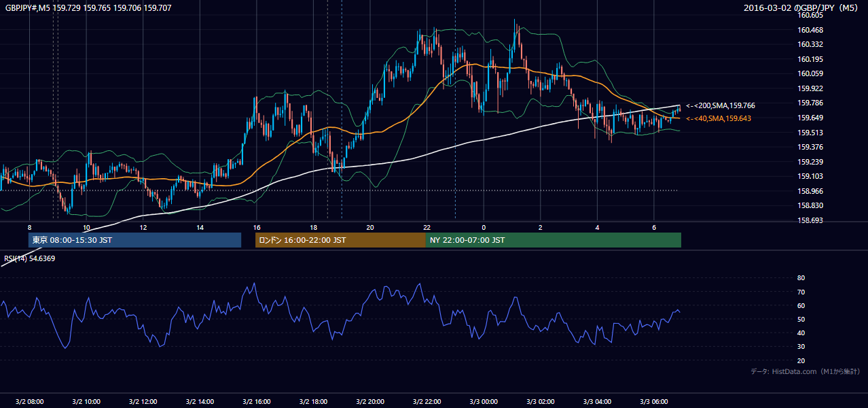This screenshot has width=868, height=408.
Task: Click the 3/2 18:00 bottom time label
Action: tap(313, 402)
